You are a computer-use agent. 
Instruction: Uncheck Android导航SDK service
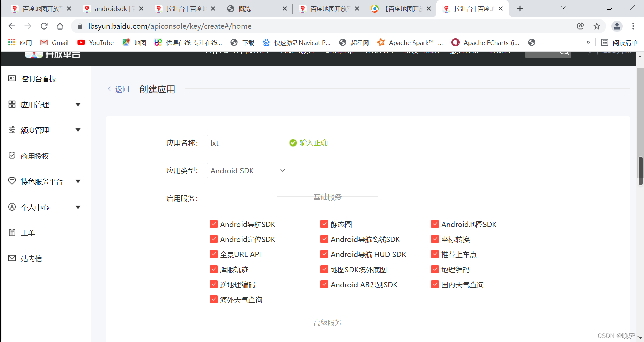[214, 224]
